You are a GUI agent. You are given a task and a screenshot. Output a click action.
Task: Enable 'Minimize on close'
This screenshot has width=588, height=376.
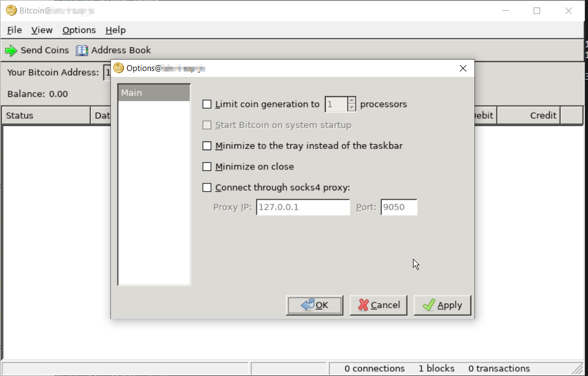click(207, 166)
